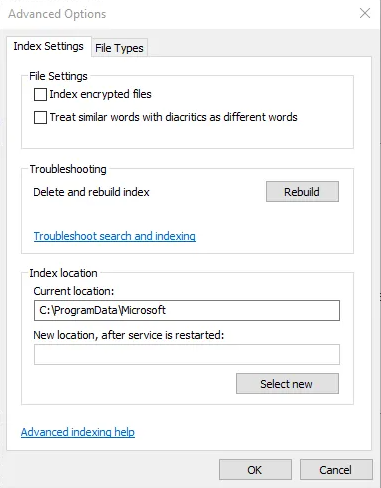Open Troubleshoot search and indexing link
The height and width of the screenshot is (488, 381).
point(115,236)
